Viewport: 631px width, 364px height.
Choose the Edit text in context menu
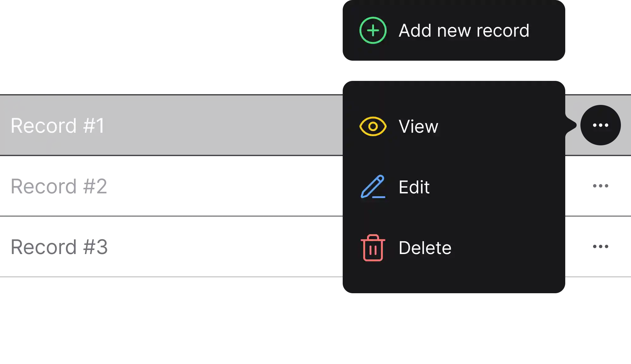414,187
